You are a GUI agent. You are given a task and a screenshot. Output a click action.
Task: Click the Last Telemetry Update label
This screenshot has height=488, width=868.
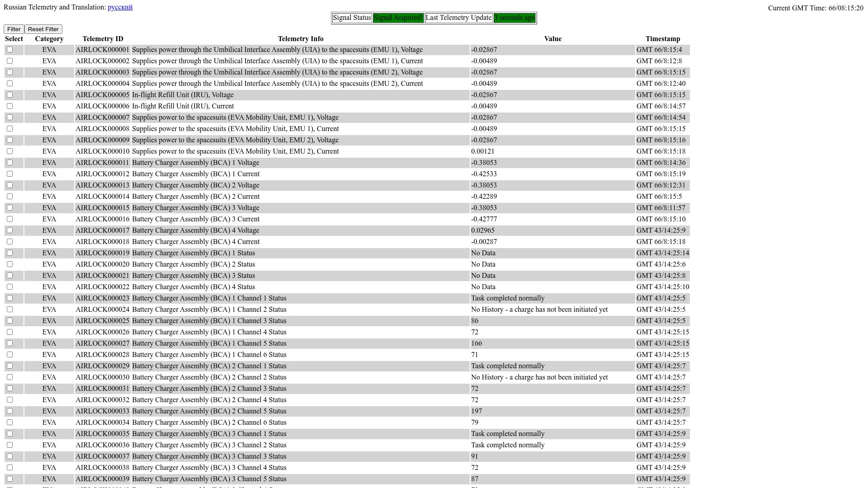coord(458,18)
